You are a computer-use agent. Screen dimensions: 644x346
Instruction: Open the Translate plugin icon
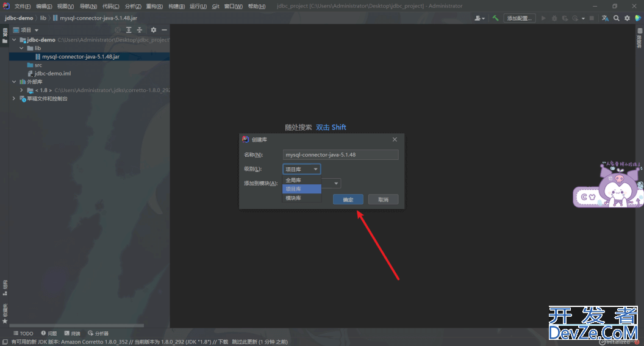[x=605, y=18]
